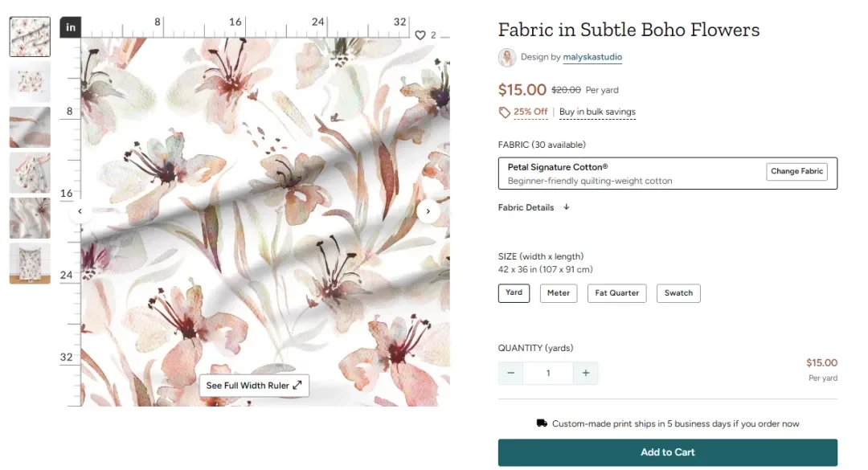Decrease quantity with minus button
The image size is (868, 470).
click(x=510, y=373)
